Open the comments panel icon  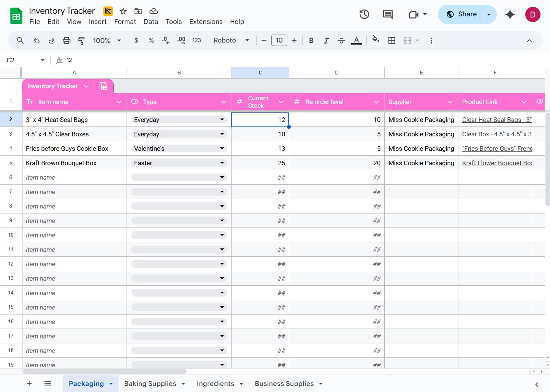pyautogui.click(x=388, y=14)
